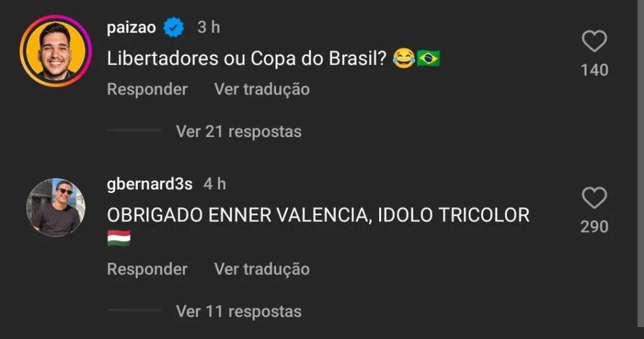
Task: Open gbernard3s's profile picture
Action: [55, 207]
